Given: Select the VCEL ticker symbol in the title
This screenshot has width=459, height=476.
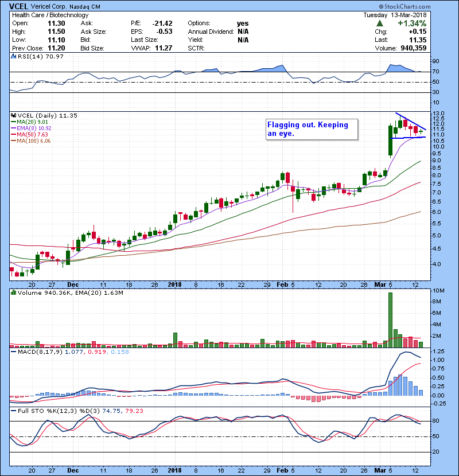Looking at the screenshot, I should coord(18,6).
